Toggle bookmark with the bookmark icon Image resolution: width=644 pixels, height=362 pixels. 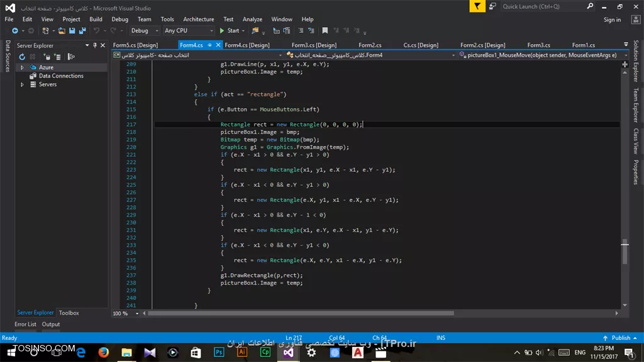click(325, 30)
